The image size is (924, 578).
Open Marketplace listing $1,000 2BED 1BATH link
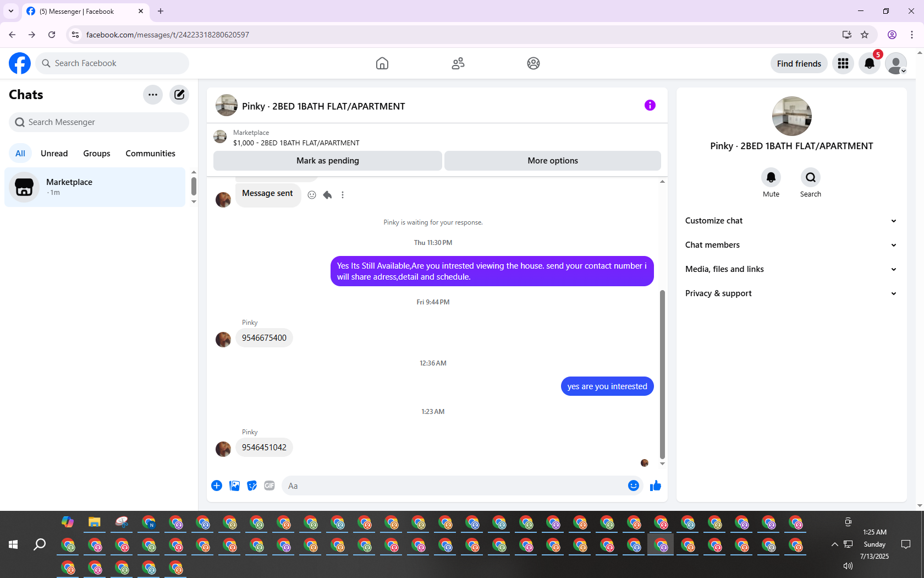tap(296, 143)
